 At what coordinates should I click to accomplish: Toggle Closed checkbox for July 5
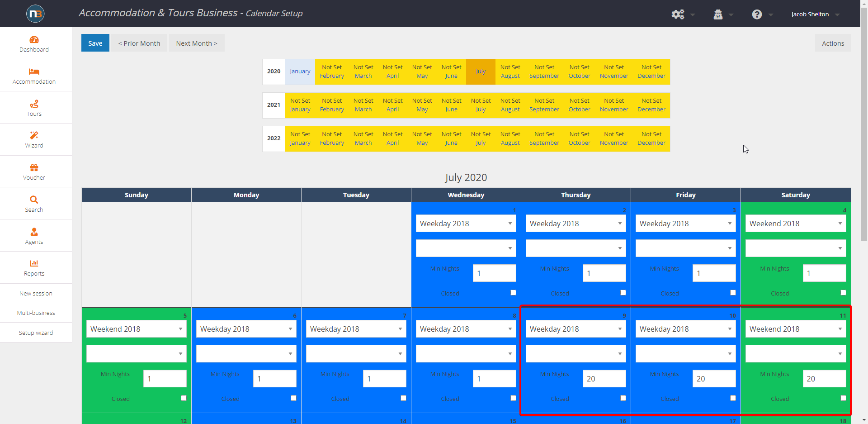click(184, 398)
